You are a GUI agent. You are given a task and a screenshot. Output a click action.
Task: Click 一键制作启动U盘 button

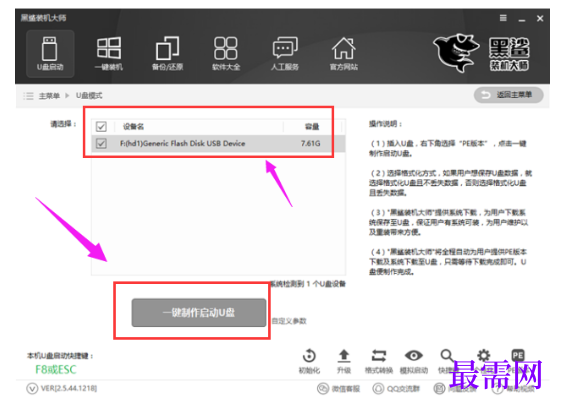pyautogui.click(x=199, y=313)
